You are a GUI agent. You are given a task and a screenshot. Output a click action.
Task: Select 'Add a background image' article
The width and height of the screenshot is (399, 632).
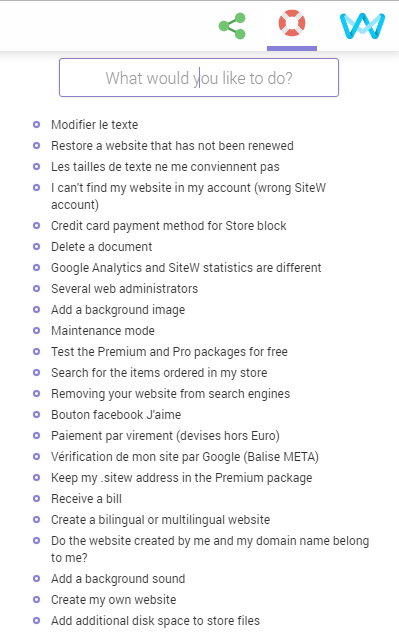(x=118, y=310)
